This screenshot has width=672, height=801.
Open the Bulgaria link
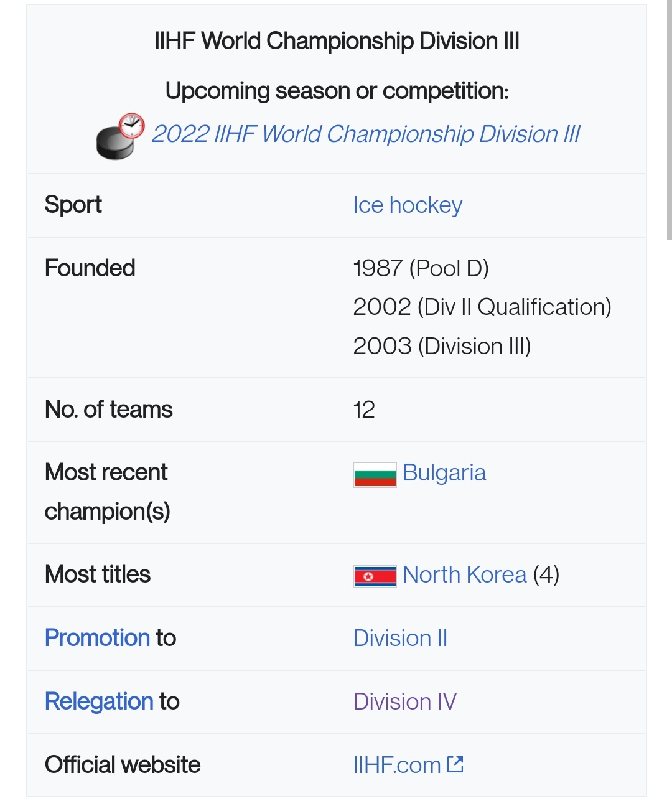(444, 473)
